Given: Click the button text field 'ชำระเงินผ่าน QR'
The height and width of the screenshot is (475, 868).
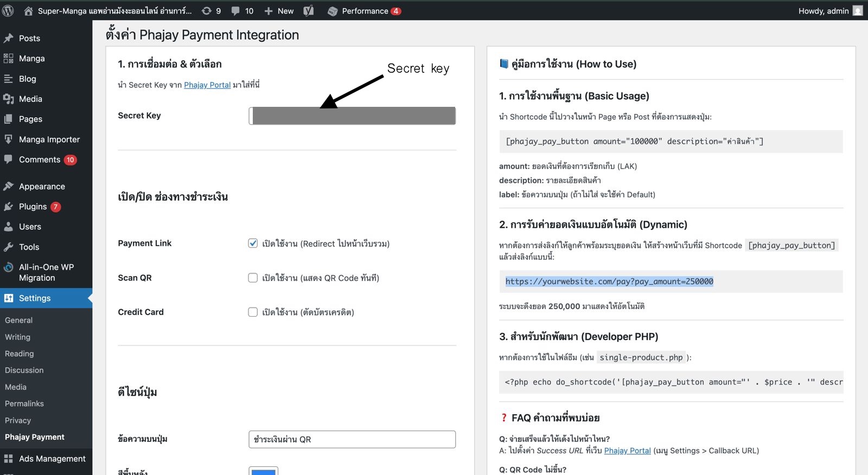Looking at the screenshot, I should pyautogui.click(x=352, y=439).
